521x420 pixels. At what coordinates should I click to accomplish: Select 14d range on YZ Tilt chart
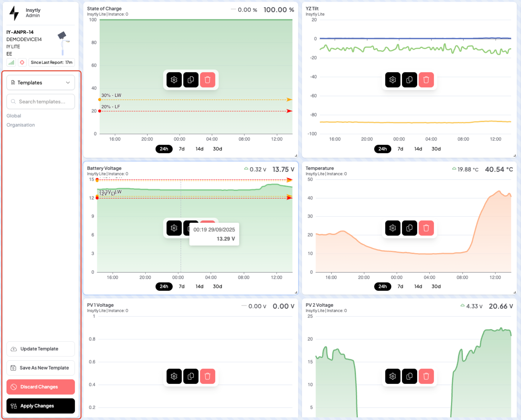point(418,149)
